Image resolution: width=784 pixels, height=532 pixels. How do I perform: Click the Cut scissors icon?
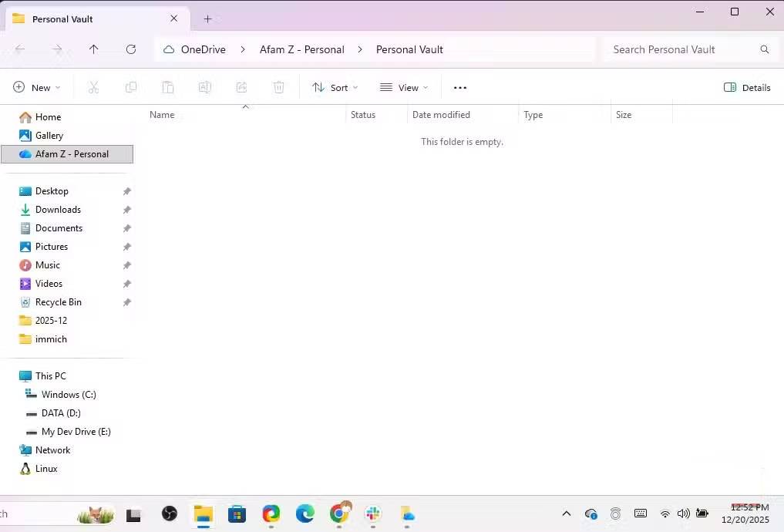(x=93, y=87)
